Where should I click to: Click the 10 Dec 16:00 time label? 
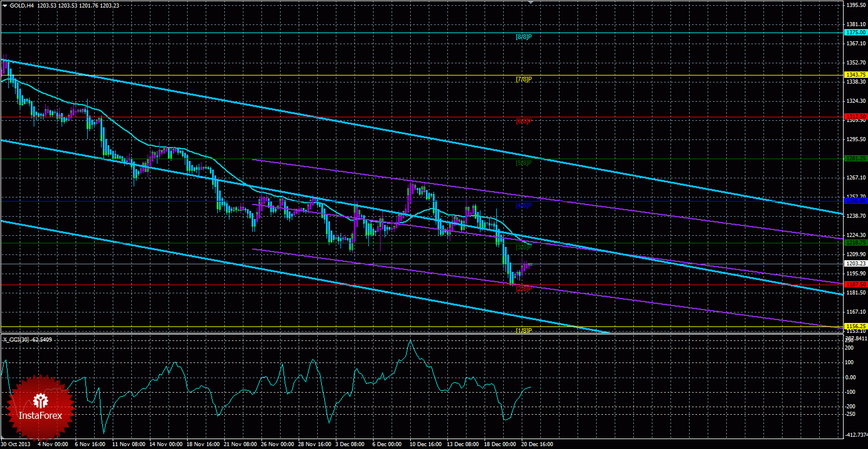pyautogui.click(x=425, y=444)
